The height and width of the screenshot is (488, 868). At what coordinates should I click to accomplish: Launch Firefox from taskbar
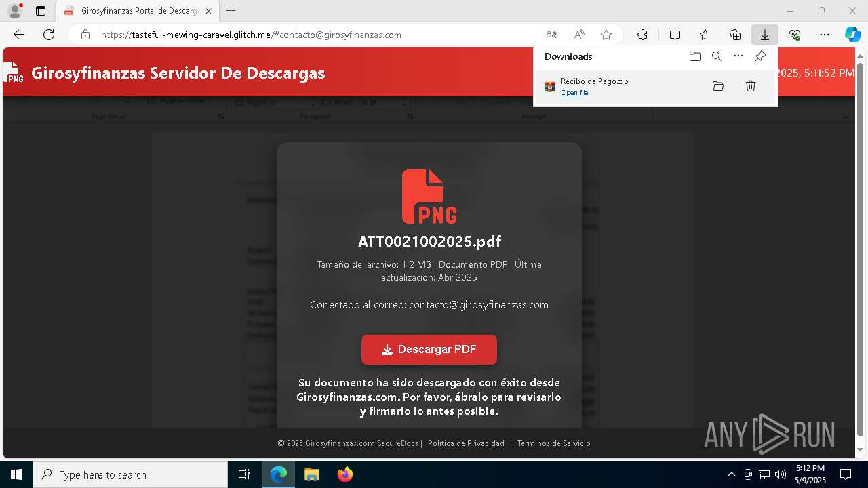[x=344, y=474]
